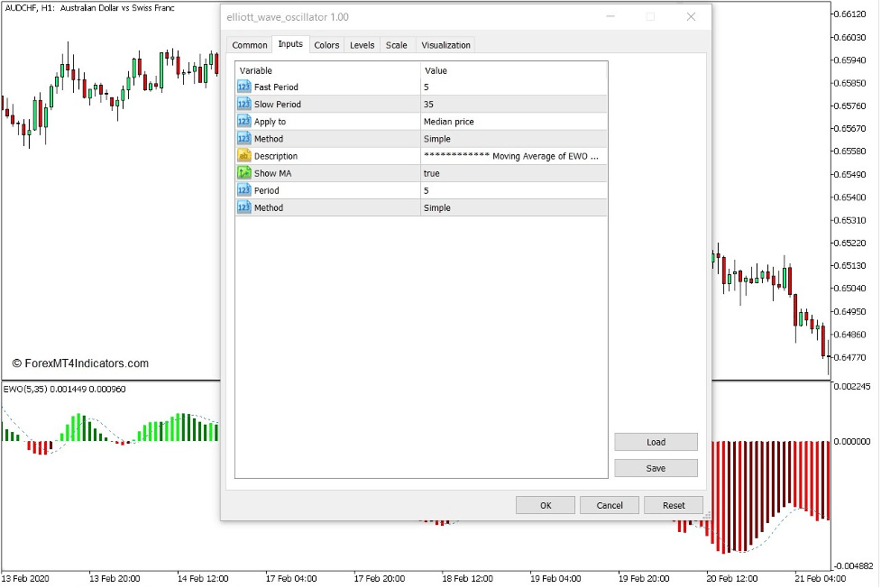
Task: Open the Visualization tab
Action: coord(445,44)
